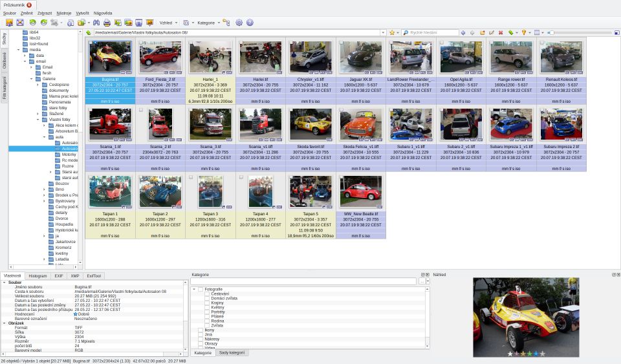Screen dimensions: 621x364
Task: Click the red X delete icon
Action: pos(501,32)
